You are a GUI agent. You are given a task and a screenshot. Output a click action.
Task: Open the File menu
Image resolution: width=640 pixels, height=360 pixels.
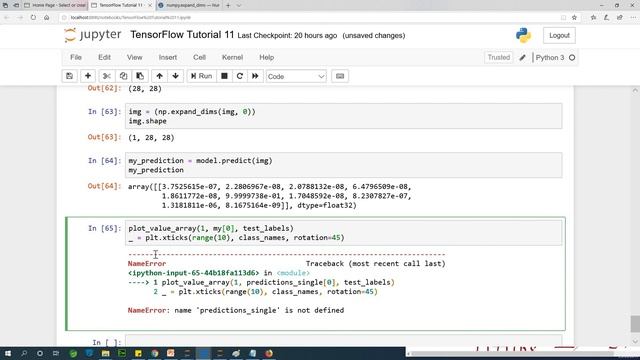[76, 58]
